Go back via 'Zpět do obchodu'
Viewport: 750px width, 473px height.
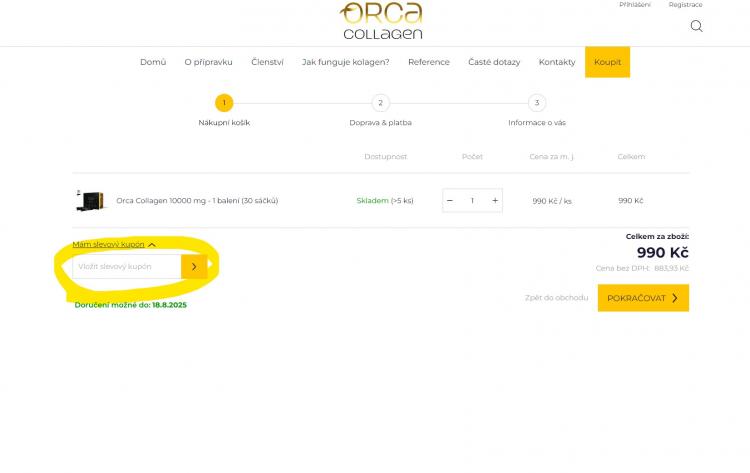click(x=556, y=298)
